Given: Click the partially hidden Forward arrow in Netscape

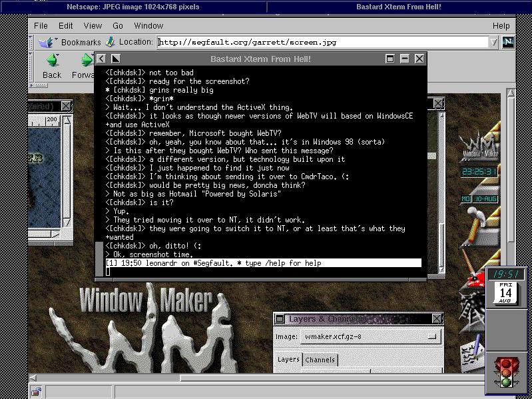Looking at the screenshot, I should (x=87, y=60).
